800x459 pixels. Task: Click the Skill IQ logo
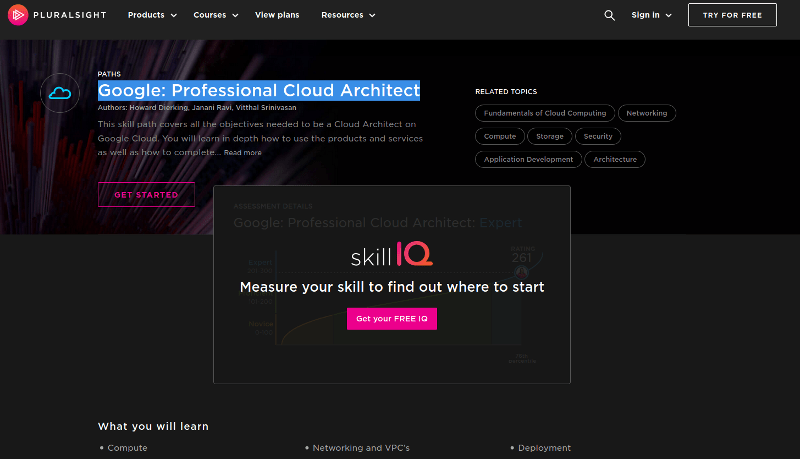392,254
